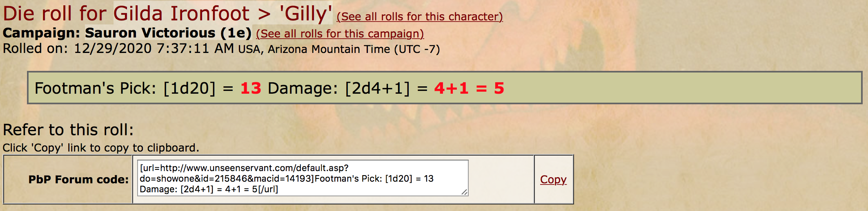The width and height of the screenshot is (868, 211).
Task: Click the red 13 attack roll result
Action: pyautogui.click(x=251, y=88)
